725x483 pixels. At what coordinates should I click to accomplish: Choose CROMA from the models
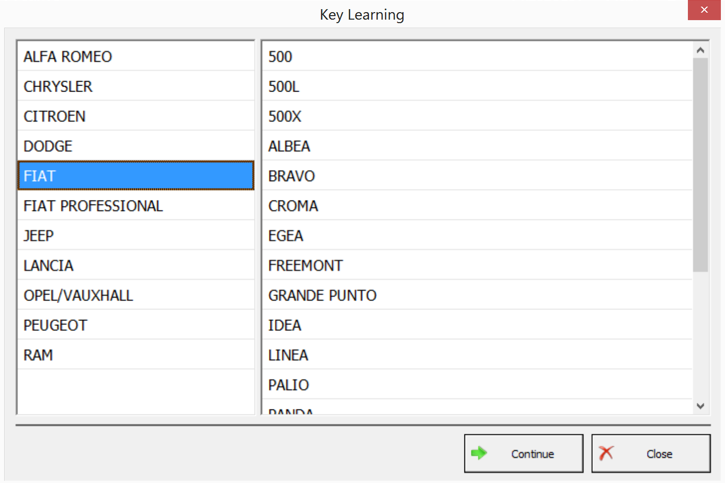[477, 206]
